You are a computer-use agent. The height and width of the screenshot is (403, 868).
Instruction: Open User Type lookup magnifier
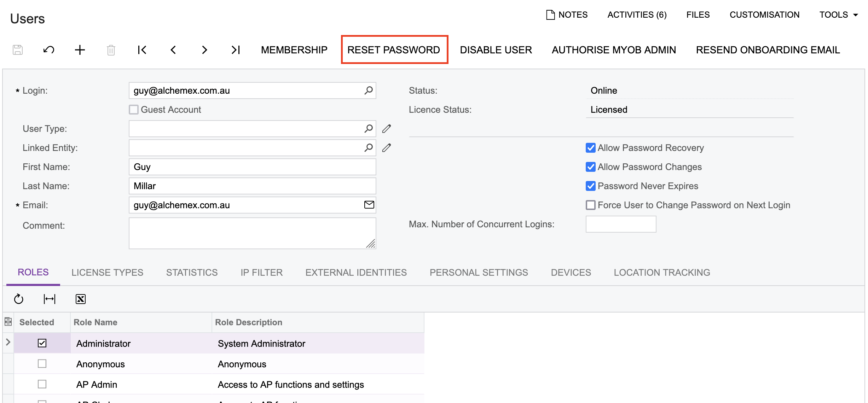click(x=369, y=129)
